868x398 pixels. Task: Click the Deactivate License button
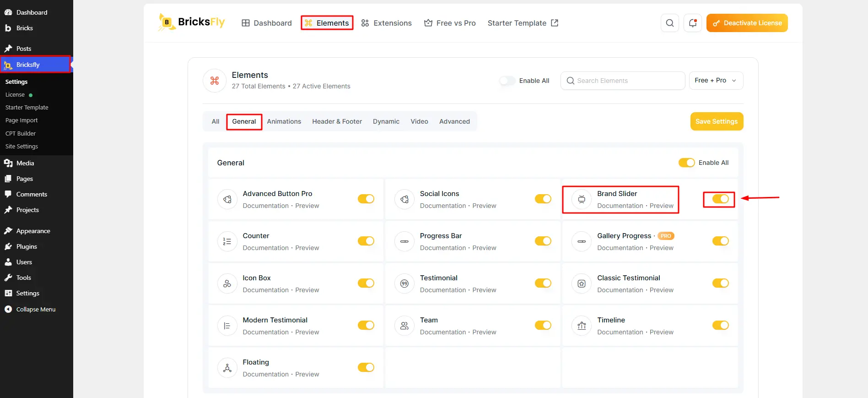point(747,23)
